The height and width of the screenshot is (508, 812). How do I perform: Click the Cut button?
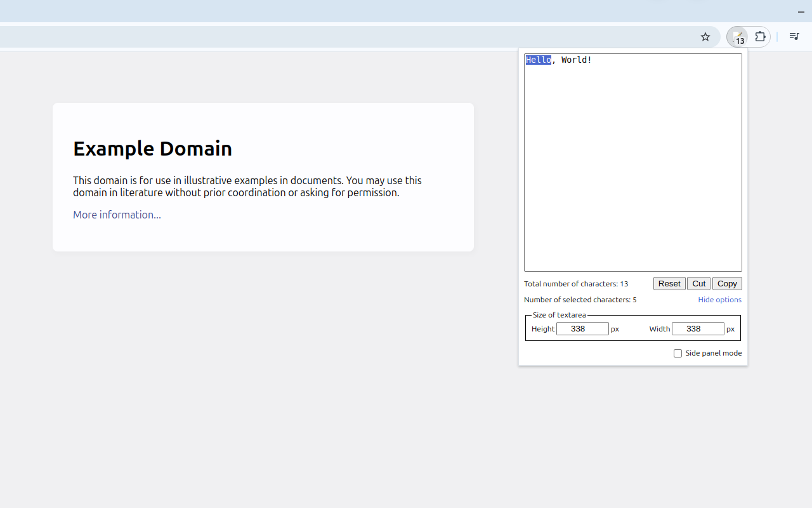click(x=698, y=284)
